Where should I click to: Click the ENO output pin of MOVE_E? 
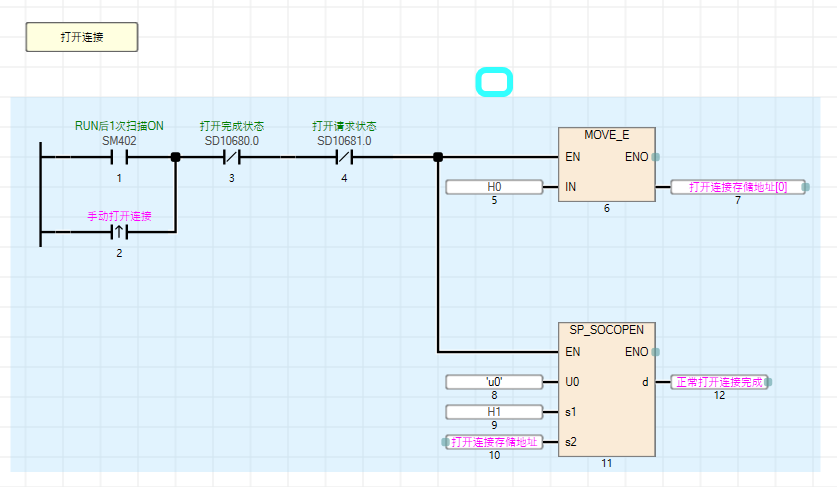click(x=654, y=157)
